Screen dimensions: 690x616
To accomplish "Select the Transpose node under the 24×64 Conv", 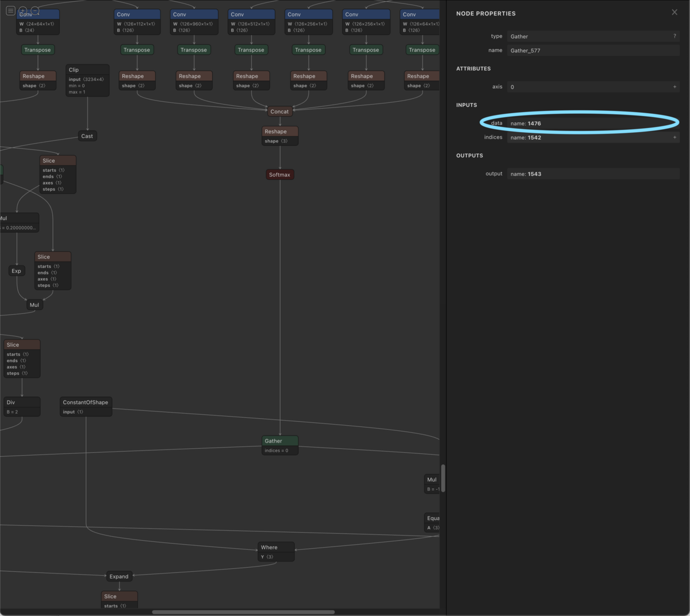I will coord(37,50).
